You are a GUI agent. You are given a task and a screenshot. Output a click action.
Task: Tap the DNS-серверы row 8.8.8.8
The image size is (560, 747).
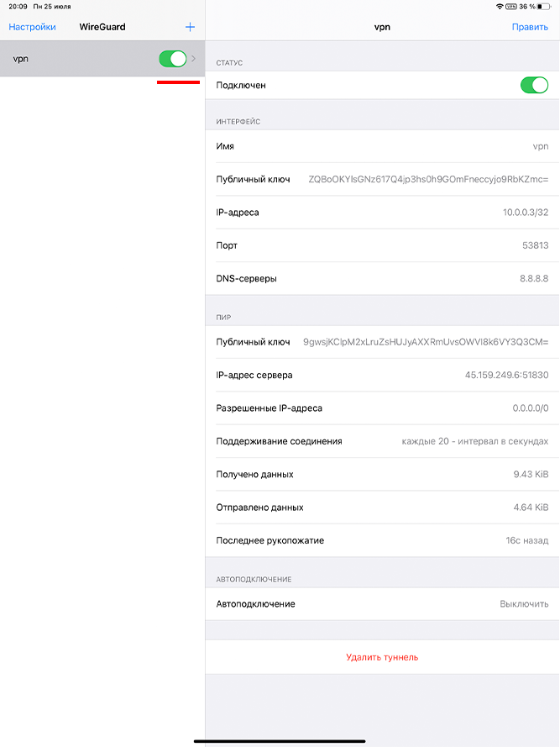pyautogui.click(x=382, y=278)
